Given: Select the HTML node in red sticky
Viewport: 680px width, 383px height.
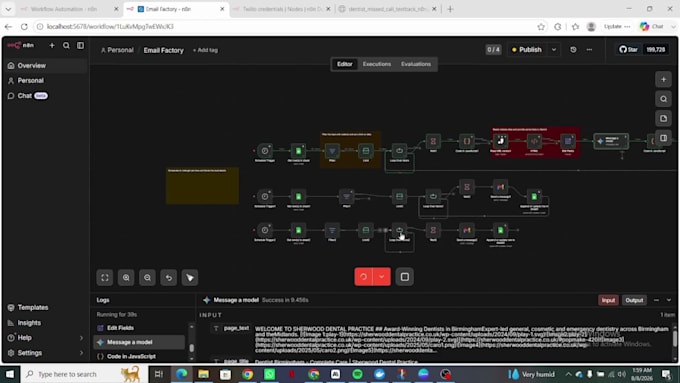Looking at the screenshot, I should tap(534, 141).
